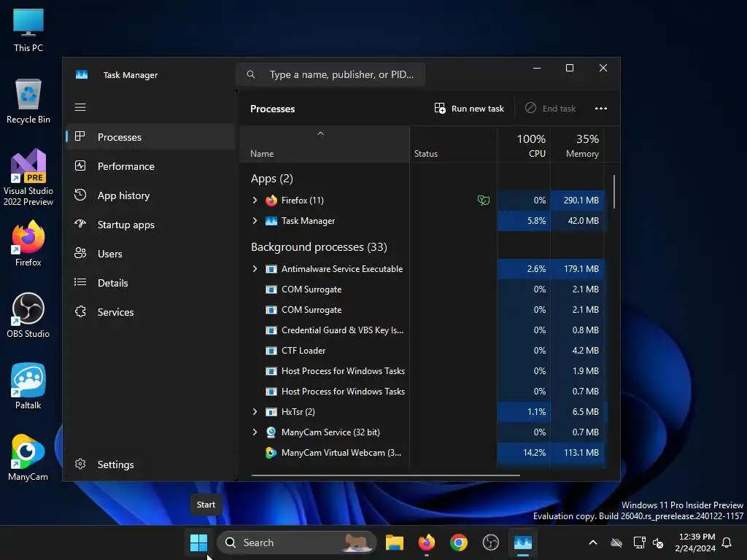This screenshot has width=747, height=560.
Task: Click Run new task button
Action: [469, 109]
